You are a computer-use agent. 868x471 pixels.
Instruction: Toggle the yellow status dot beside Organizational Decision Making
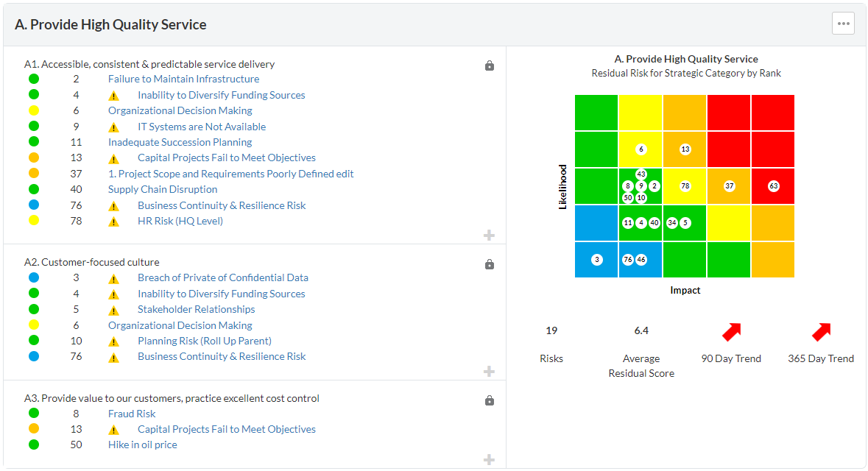(x=33, y=110)
